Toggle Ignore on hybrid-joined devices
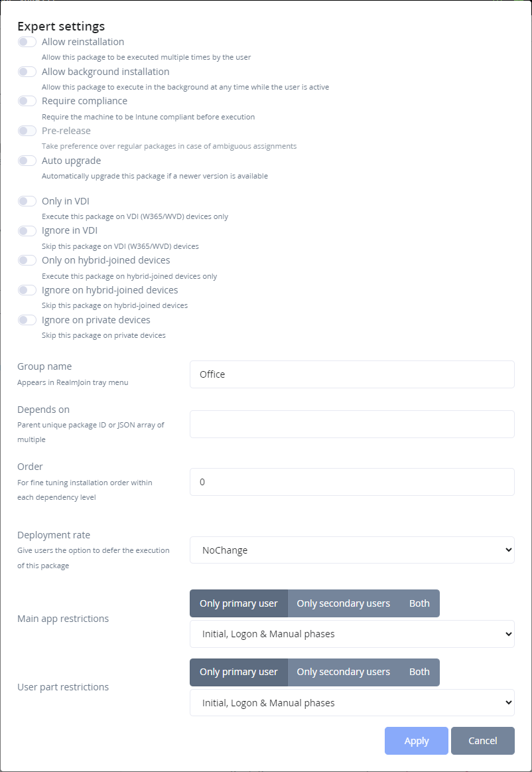The image size is (532, 772). coord(27,290)
